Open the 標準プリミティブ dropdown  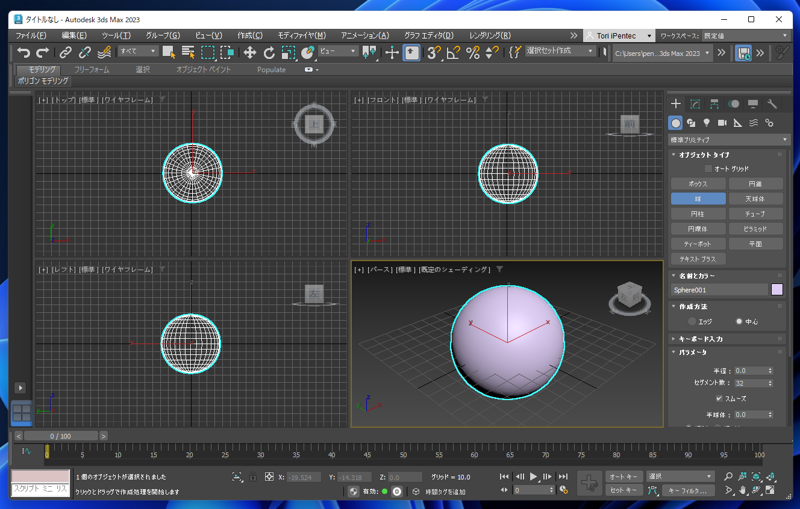[x=729, y=140]
